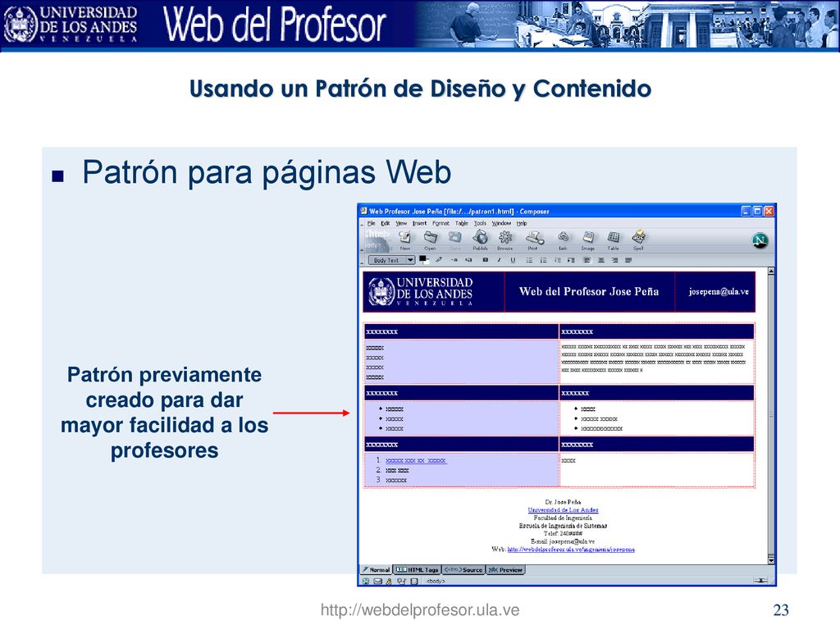Toggle bold formatting in format toolbar
Viewport: 840px width, 630px height.
pyautogui.click(x=486, y=260)
